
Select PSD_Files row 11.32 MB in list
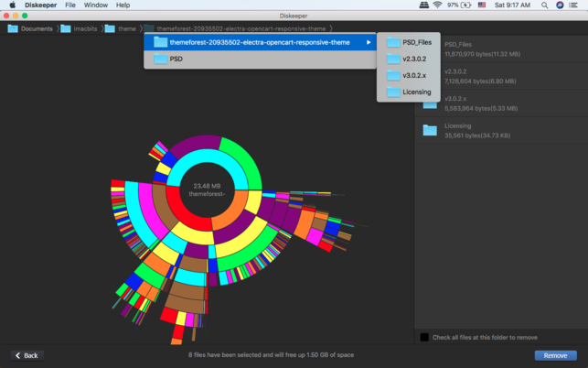pos(501,49)
